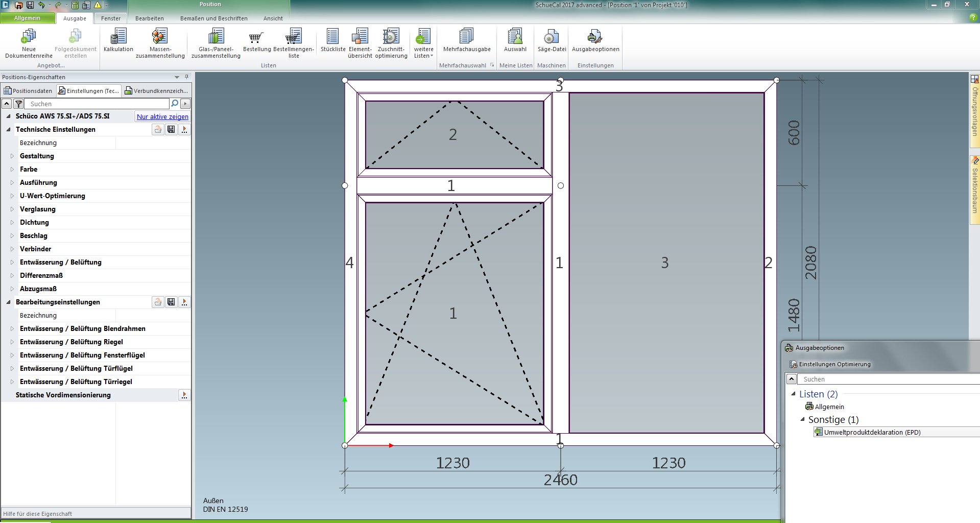
Task: Pin the Positions-Eigenschaften panel
Action: pos(186,77)
